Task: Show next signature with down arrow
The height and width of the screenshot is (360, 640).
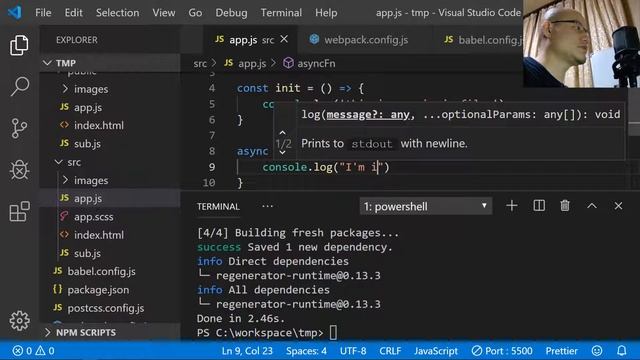Action: [282, 152]
